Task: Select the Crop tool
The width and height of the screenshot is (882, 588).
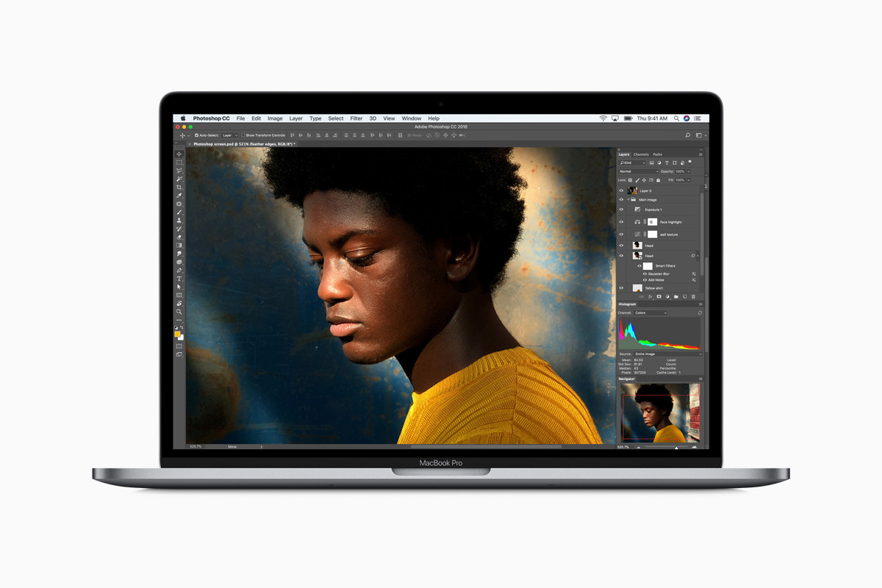Action: point(179,187)
